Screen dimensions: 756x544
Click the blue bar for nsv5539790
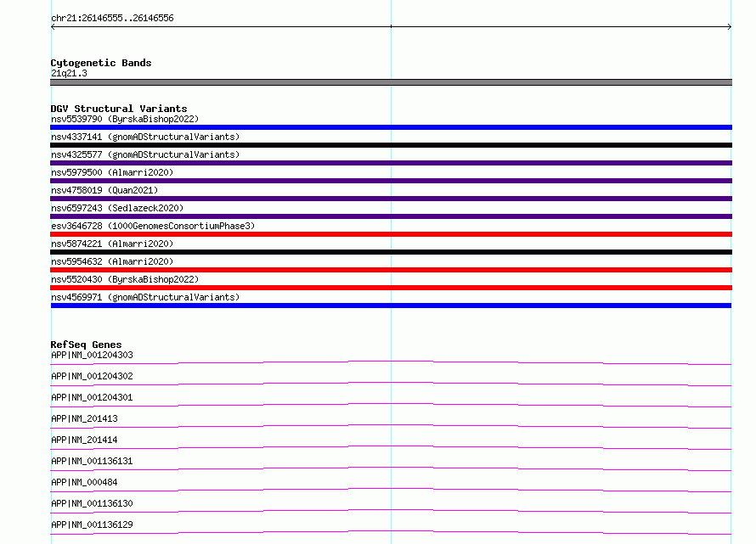coord(391,127)
